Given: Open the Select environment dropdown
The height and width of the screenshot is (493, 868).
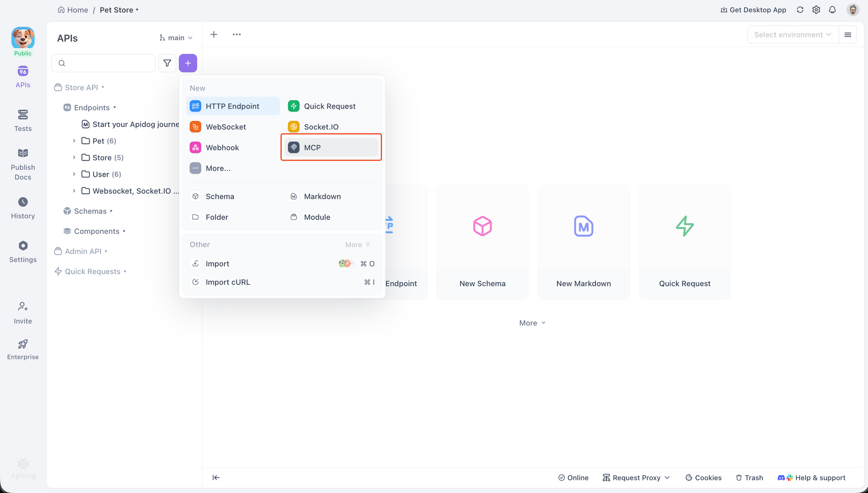Looking at the screenshot, I should [x=792, y=34].
